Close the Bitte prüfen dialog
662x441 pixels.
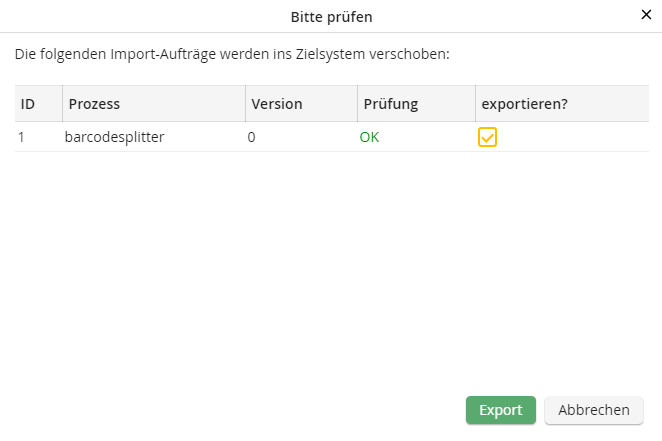coord(645,15)
